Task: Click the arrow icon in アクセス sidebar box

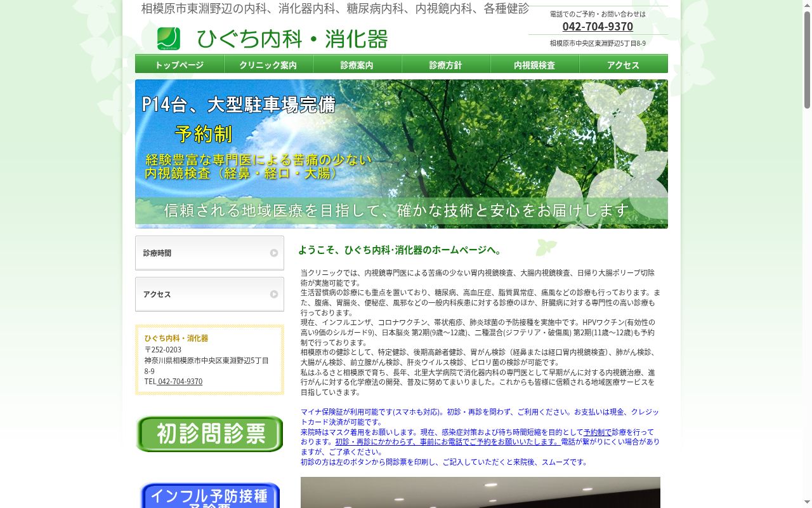Action: [274, 294]
